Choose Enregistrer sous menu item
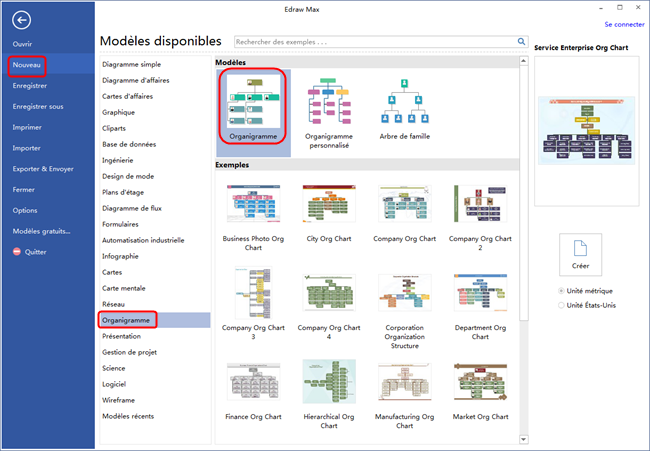This screenshot has height=451, width=650. pos(38,107)
